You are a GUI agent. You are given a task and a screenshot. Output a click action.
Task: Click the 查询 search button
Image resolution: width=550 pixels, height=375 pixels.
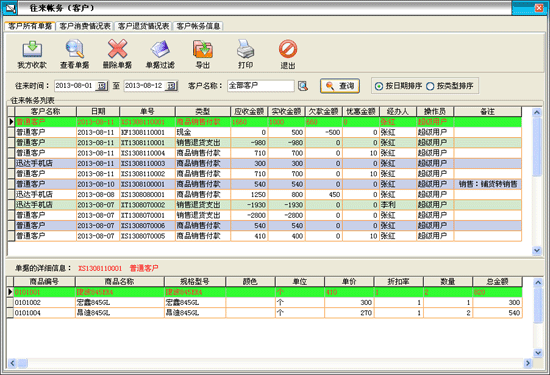(340, 86)
